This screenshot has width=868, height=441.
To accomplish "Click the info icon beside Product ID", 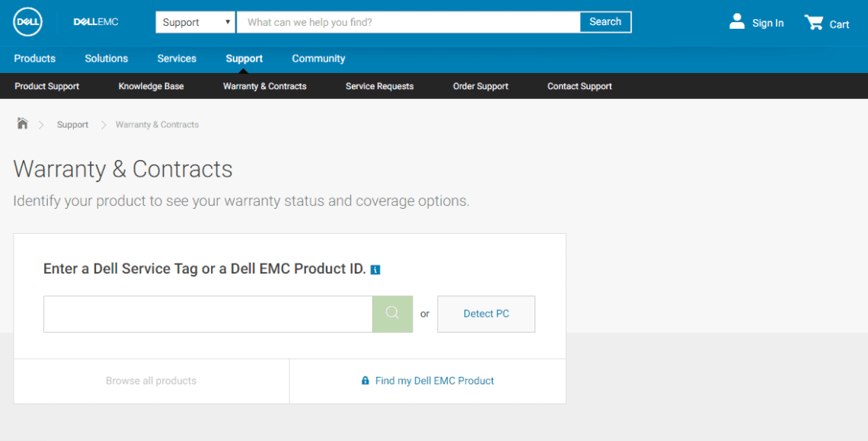I will point(375,270).
